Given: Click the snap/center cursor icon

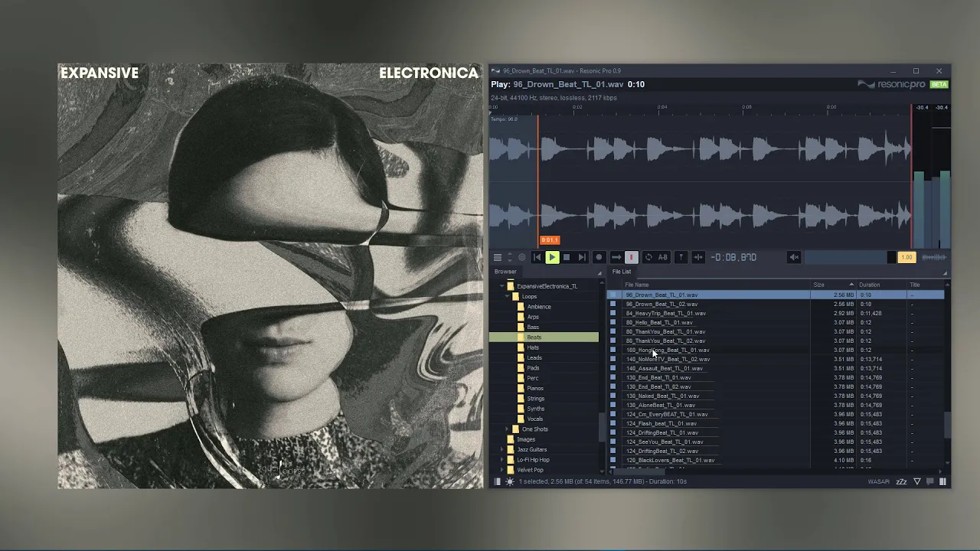Looking at the screenshot, I should (x=697, y=258).
